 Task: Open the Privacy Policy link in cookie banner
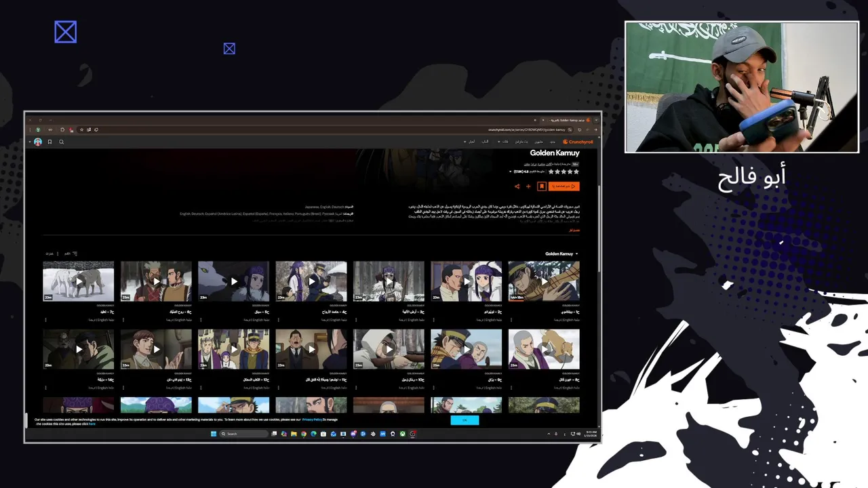[x=313, y=420]
